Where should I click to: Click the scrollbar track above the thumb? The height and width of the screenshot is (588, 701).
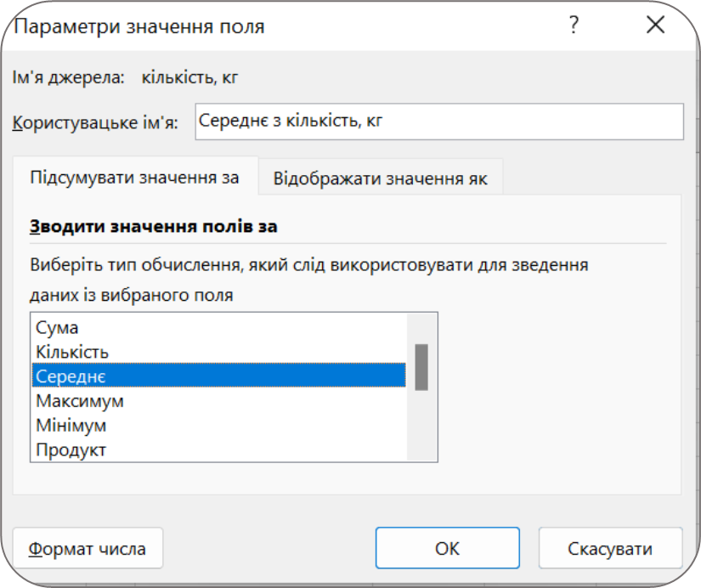click(x=421, y=327)
